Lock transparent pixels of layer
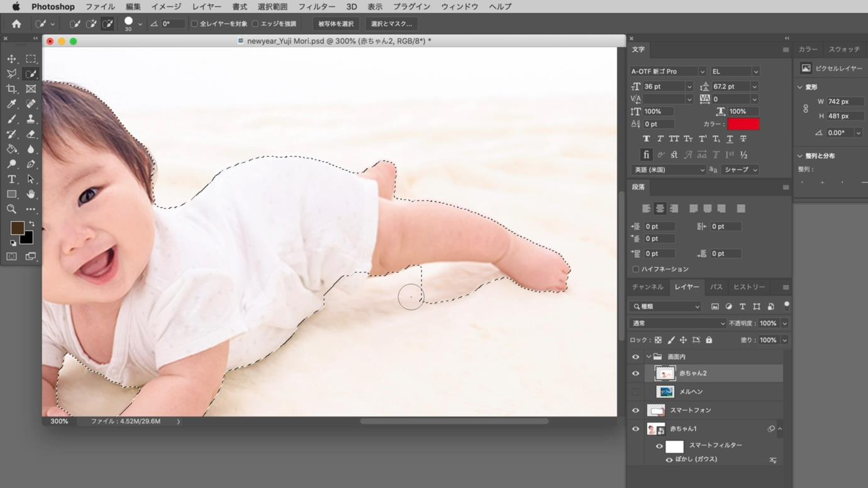This screenshot has width=868, height=488. point(658,340)
